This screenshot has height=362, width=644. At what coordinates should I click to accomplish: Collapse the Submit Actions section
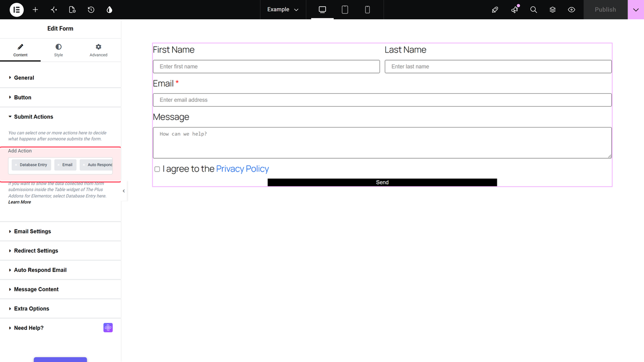click(x=61, y=117)
